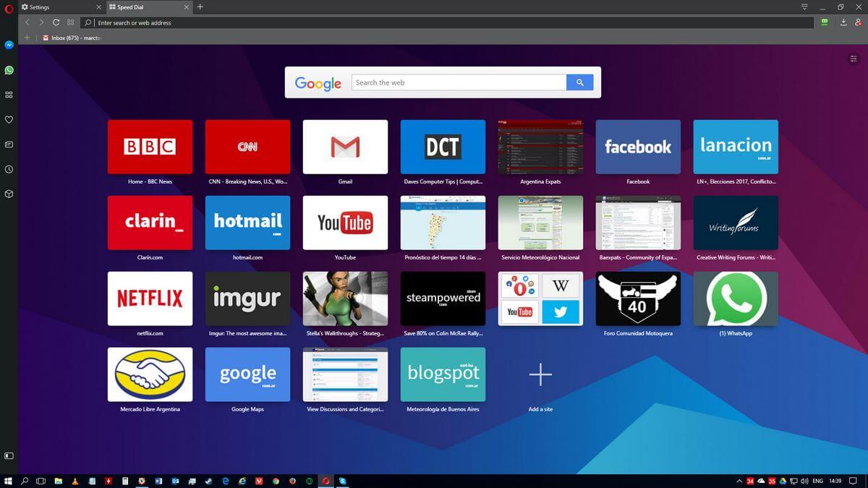Open Stella's Walkthroughs tile
Screen dimensions: 868x488
pyautogui.click(x=345, y=299)
